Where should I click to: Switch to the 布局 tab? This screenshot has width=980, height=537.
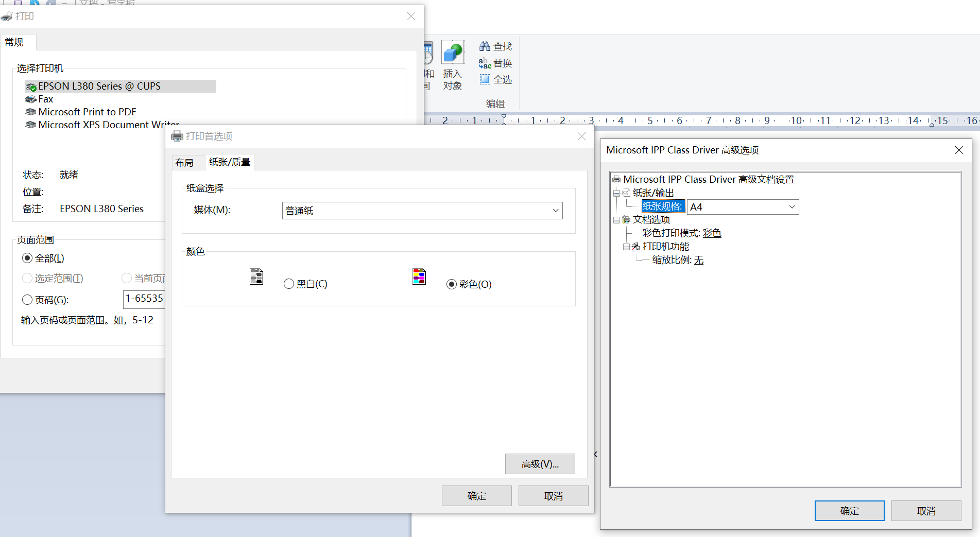184,163
